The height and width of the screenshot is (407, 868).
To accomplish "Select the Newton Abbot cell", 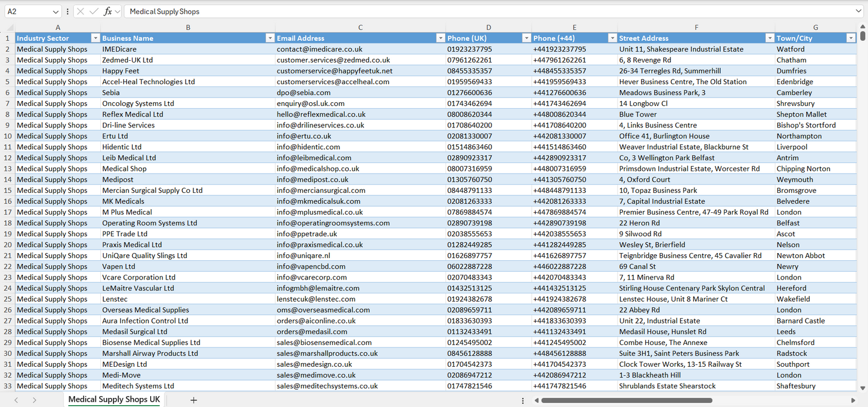I will [816, 256].
